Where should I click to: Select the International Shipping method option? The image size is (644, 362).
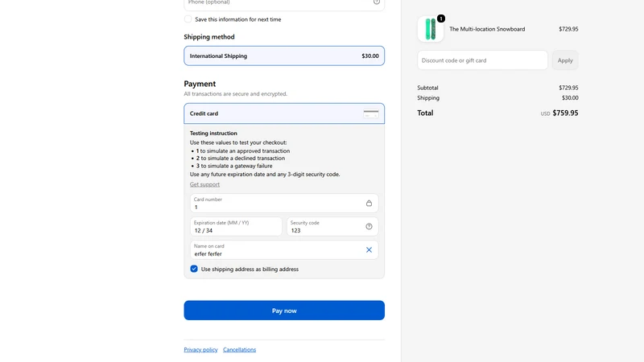pos(284,56)
